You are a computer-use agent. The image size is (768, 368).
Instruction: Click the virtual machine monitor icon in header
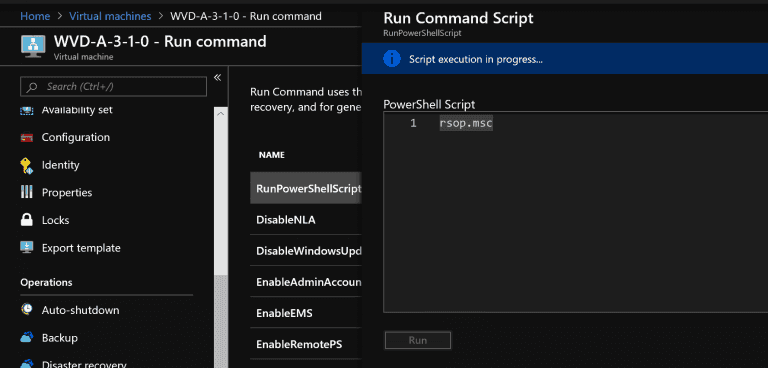(x=33, y=46)
